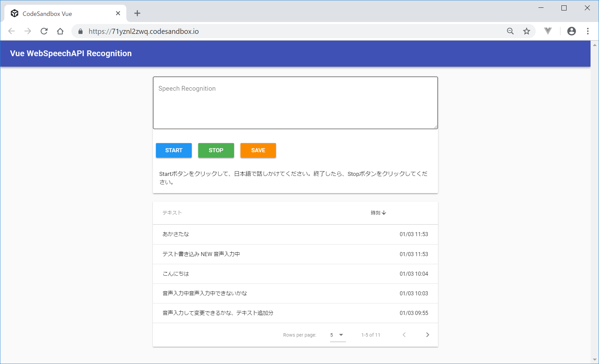Open the Vue devtools extension icon

[548, 31]
